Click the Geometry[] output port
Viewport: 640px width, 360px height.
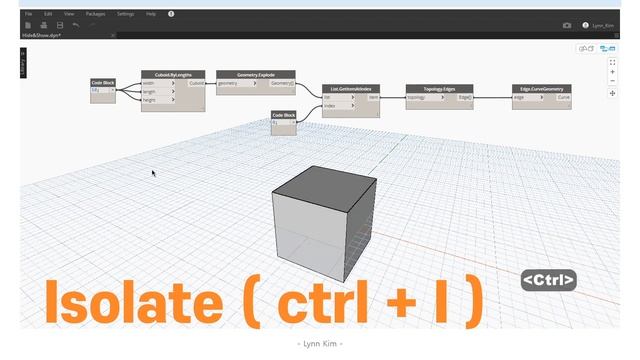click(x=282, y=83)
